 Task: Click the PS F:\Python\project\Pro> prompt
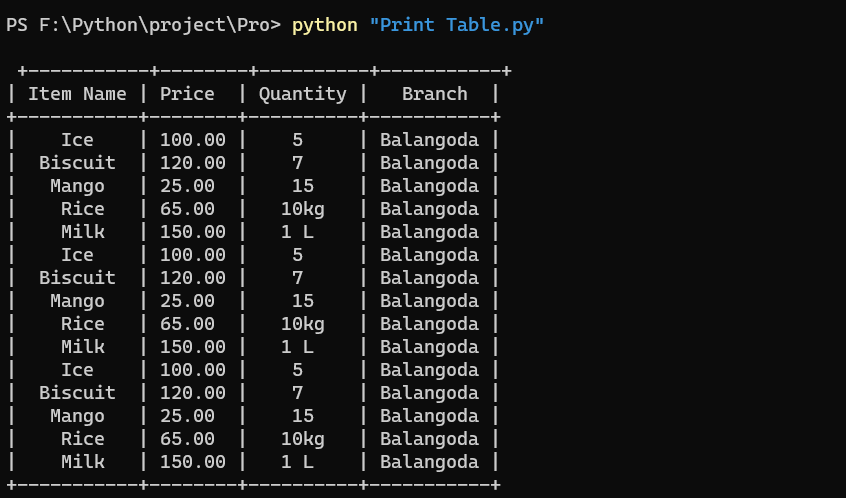(x=144, y=25)
